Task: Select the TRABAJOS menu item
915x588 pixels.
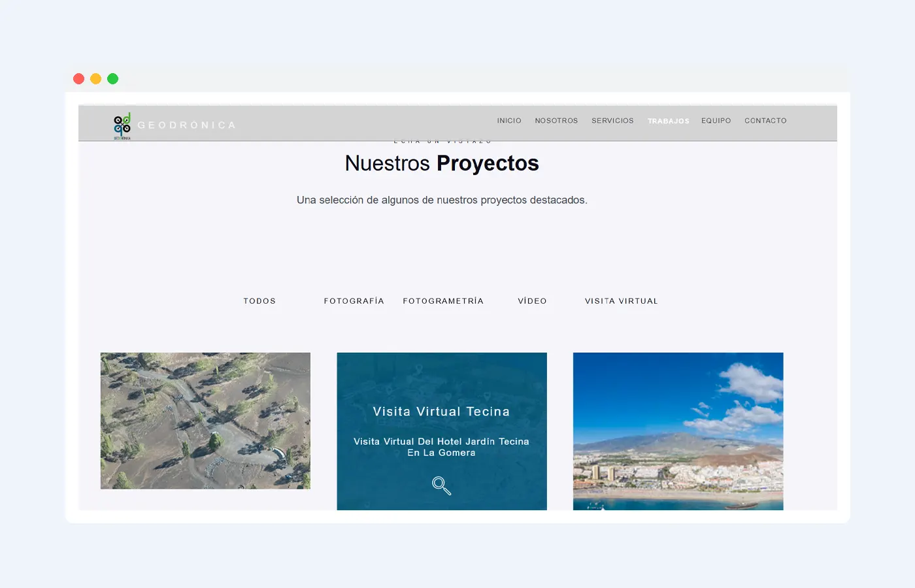Action: tap(668, 121)
